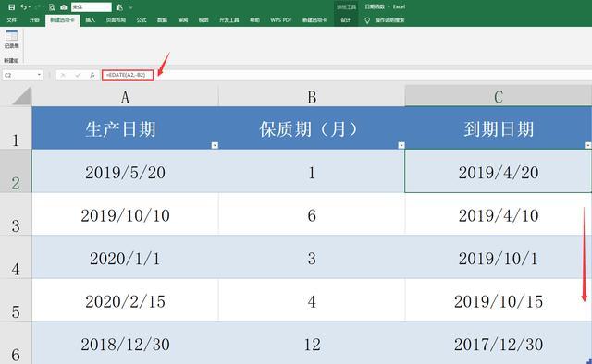This screenshot has width=592, height=364.
Task: Click the confirm checkmark in formula bar
Action: 78,75
